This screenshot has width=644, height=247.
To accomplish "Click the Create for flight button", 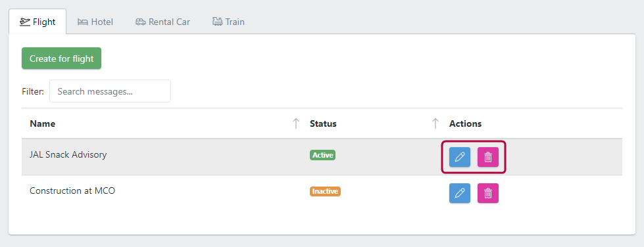I will (62, 58).
